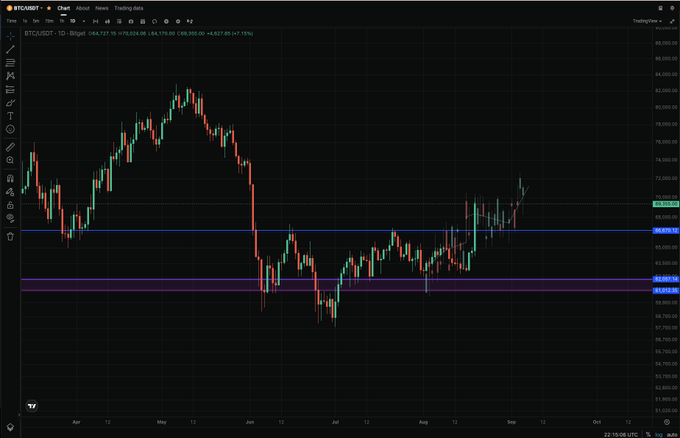Toggle stay in drawing mode
Screen dimensions: 680x438
point(10,192)
